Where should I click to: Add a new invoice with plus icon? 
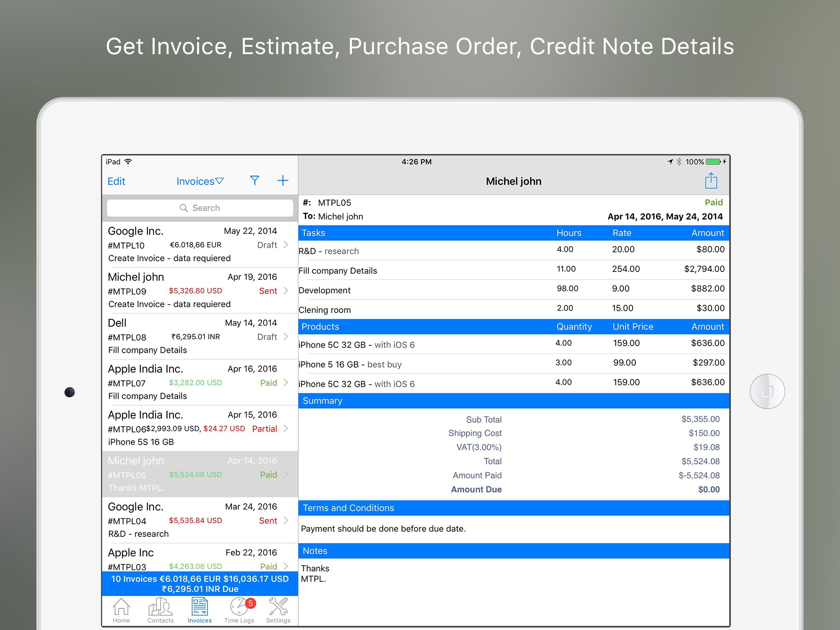tap(283, 181)
